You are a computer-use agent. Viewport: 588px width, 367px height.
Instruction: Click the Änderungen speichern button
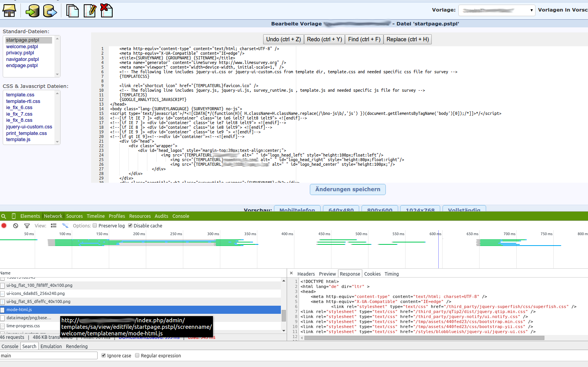348,189
